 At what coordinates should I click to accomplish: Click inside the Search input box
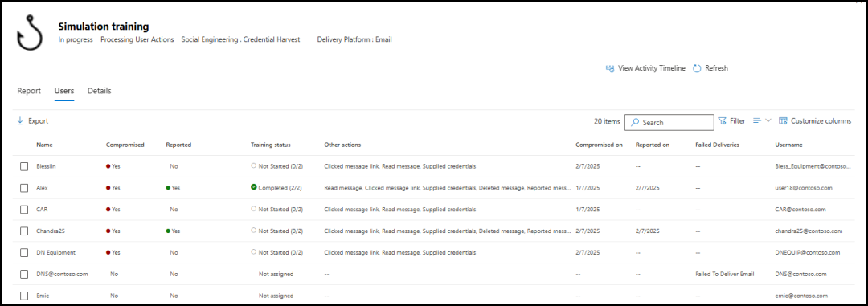(669, 122)
